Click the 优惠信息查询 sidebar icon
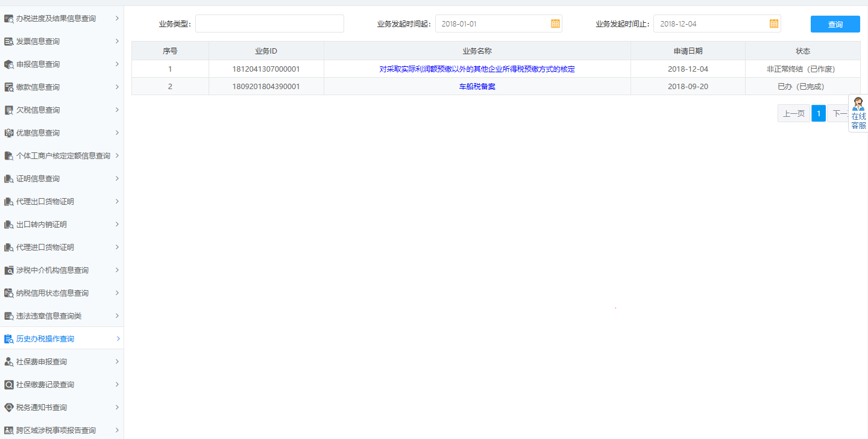Image resolution: width=868 pixels, height=439 pixels. [9, 133]
